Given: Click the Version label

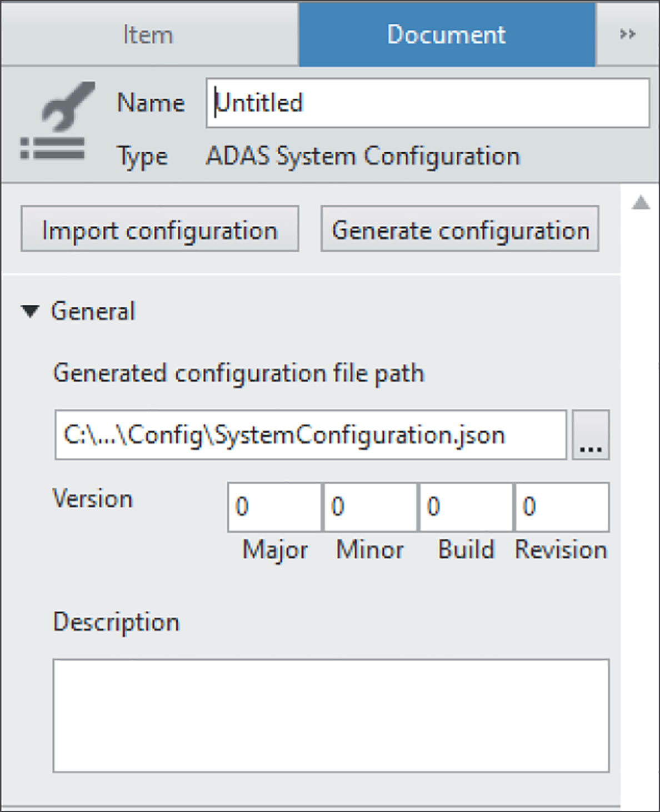Looking at the screenshot, I should tap(93, 499).
